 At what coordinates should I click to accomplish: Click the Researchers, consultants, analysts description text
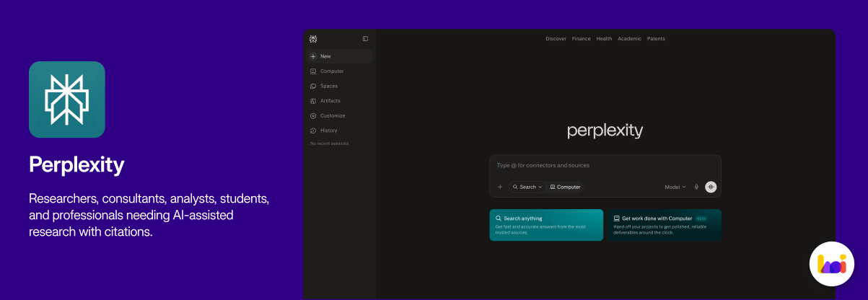coord(149,215)
